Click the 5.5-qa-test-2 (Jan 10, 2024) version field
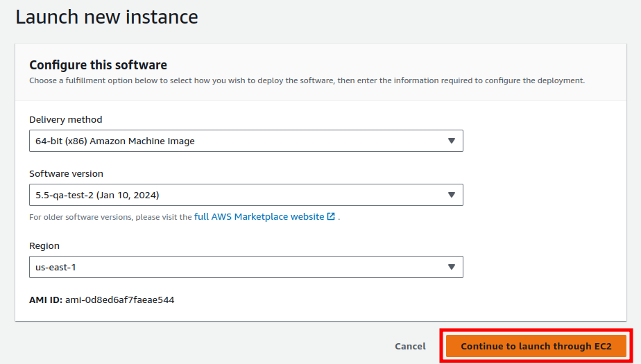 pos(246,195)
